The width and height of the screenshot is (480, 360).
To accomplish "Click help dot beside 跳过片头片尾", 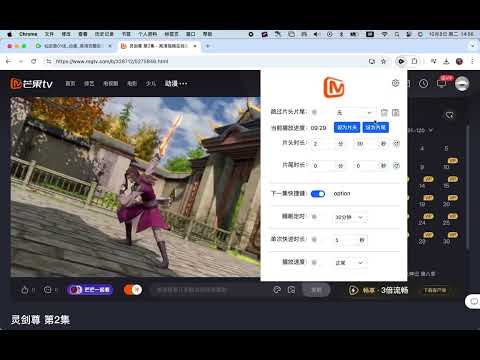I will 314,112.
